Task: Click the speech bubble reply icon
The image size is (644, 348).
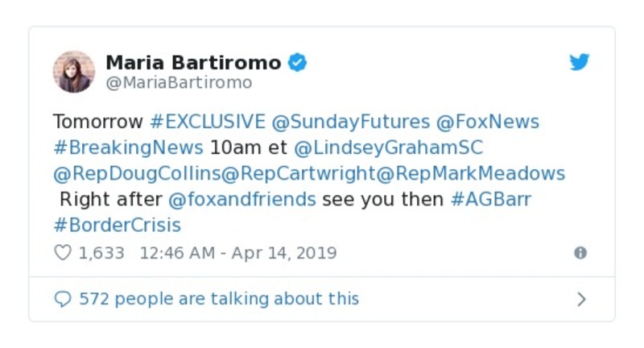Action: point(63,299)
